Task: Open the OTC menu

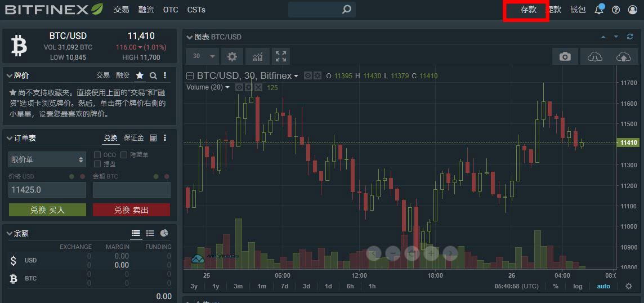Action: point(171,10)
